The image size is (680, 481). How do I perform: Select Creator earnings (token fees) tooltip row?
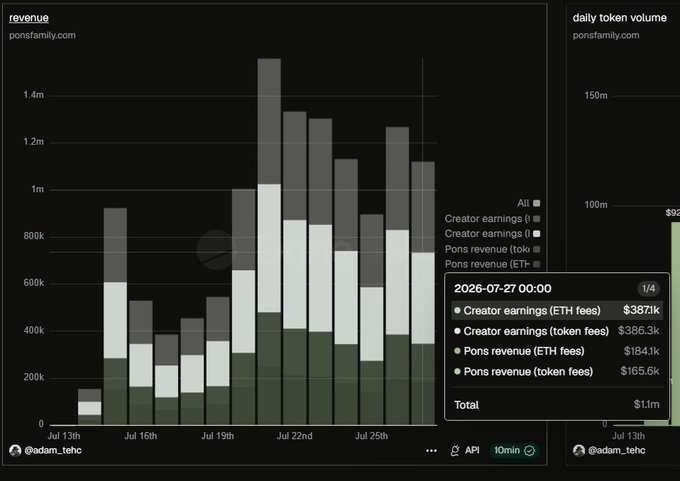[x=557, y=331]
